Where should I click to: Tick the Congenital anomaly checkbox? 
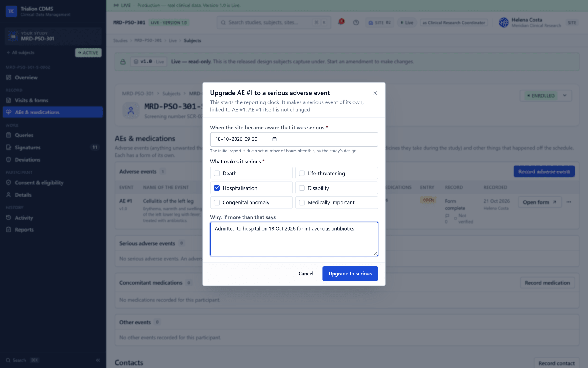[x=217, y=202]
